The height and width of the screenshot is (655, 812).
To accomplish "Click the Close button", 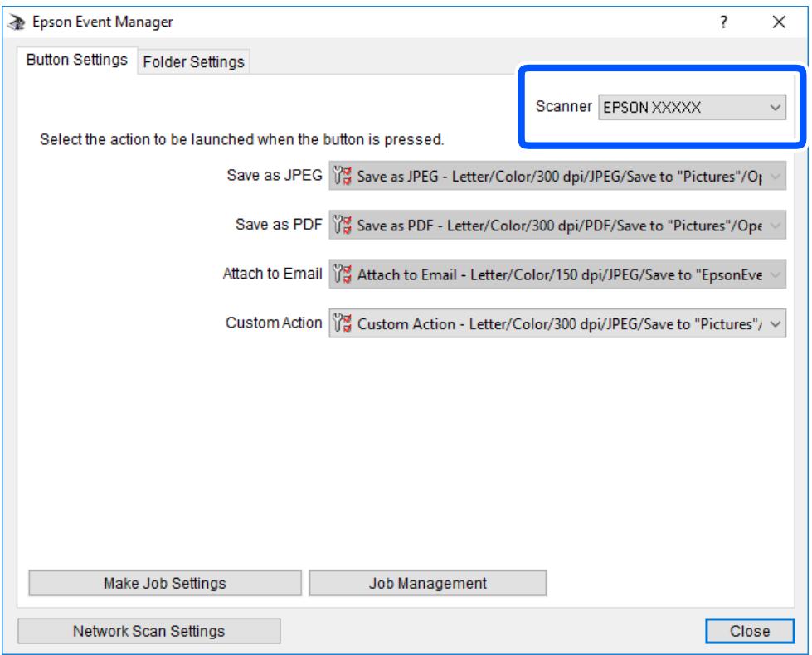I will pos(749,631).
